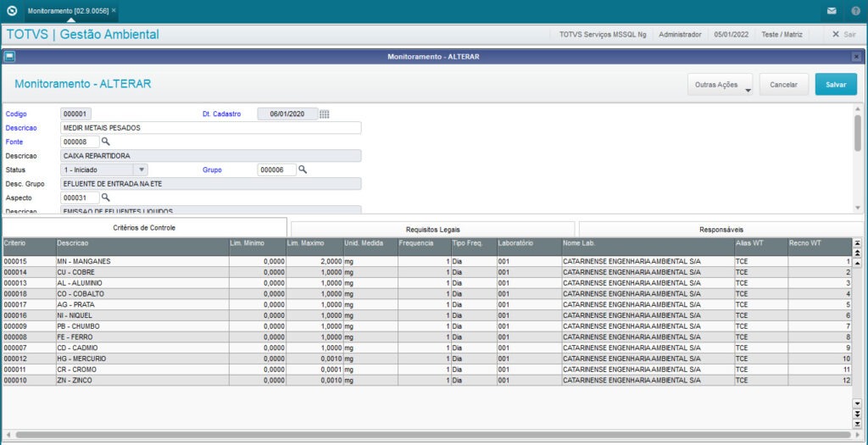Click the window icon in the ALTERAR title bar
This screenshot has height=445, width=868.
point(10,57)
